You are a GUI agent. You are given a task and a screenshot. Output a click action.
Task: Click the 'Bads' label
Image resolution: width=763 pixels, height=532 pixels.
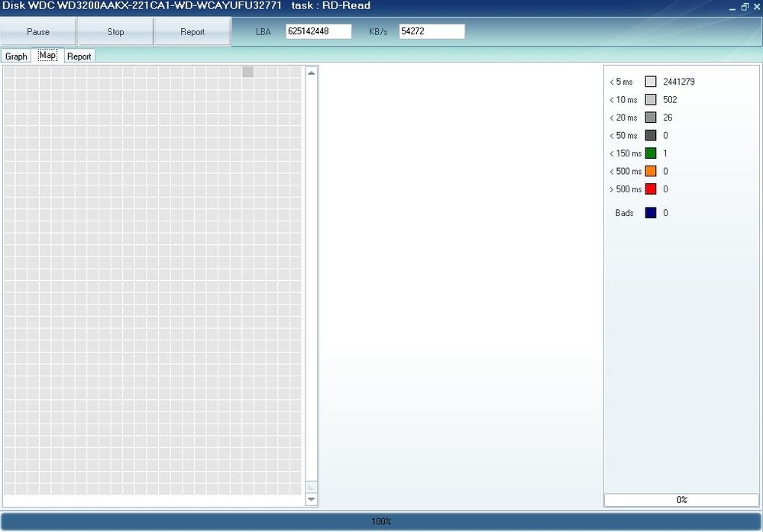point(624,213)
